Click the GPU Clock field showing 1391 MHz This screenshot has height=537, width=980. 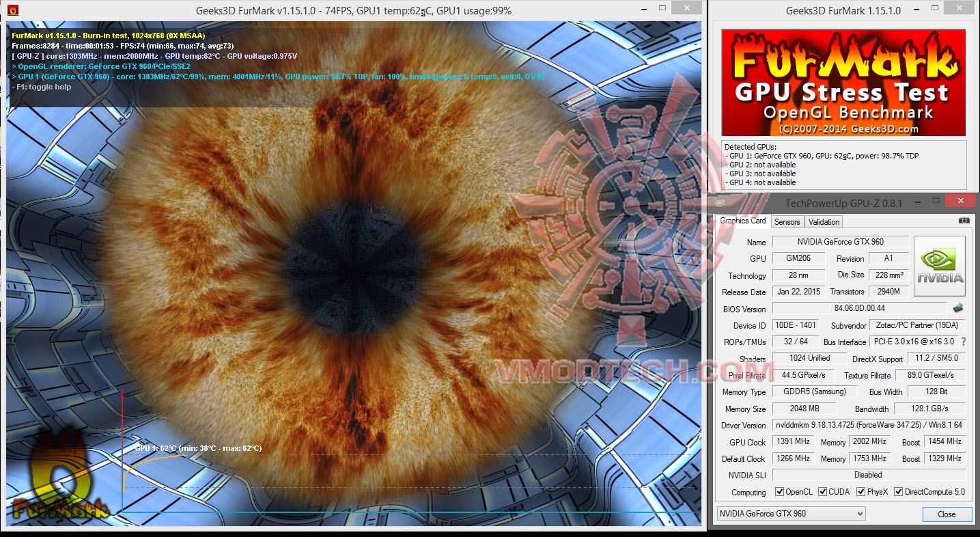793,442
